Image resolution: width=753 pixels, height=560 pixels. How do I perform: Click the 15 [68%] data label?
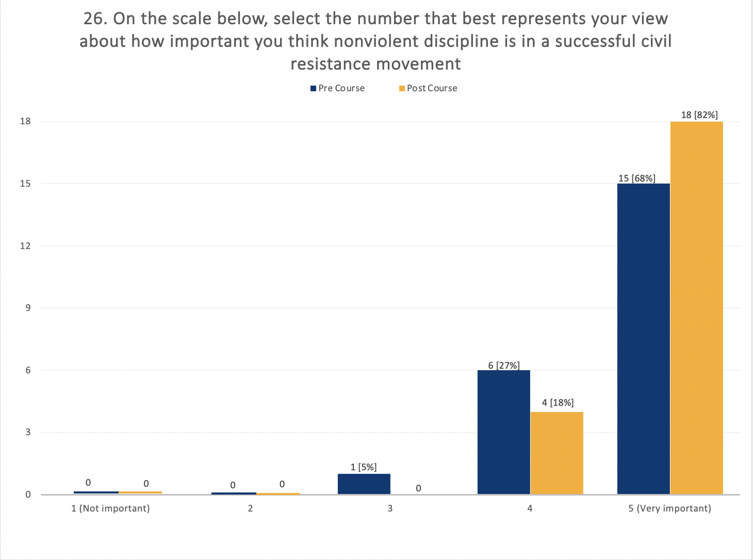tap(637, 178)
